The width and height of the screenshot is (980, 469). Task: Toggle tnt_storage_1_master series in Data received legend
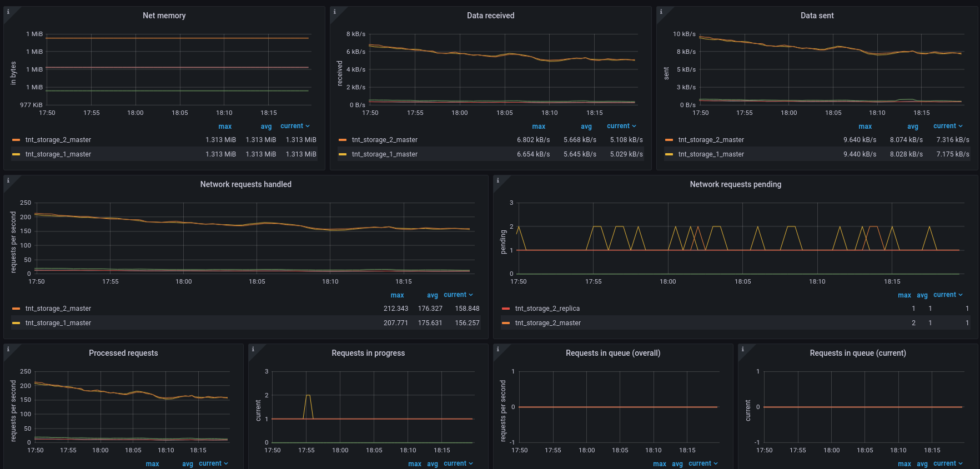click(x=385, y=154)
